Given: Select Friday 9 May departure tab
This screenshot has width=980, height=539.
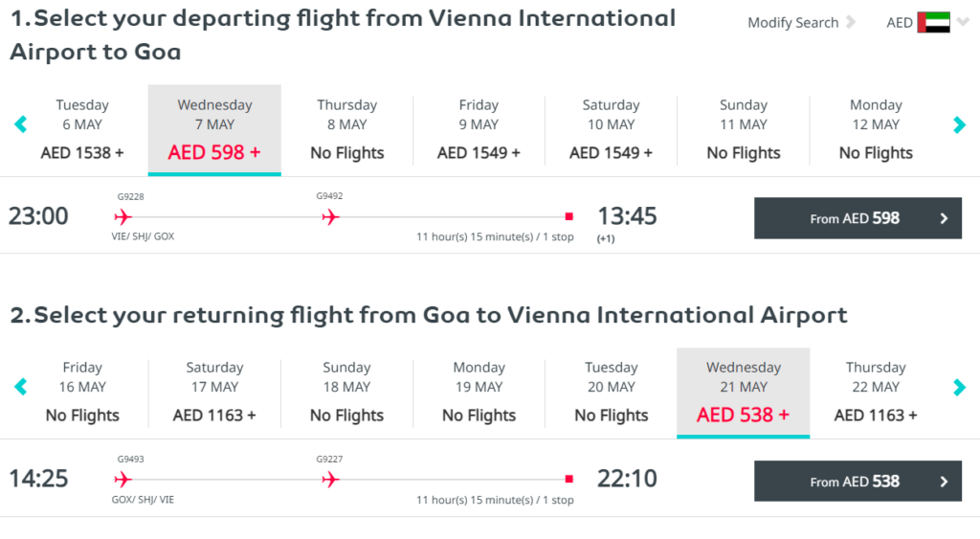Looking at the screenshot, I should (479, 129).
